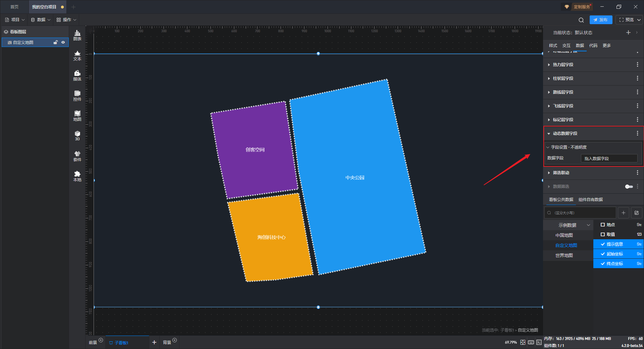Switch to the 交互 tab

[567, 46]
